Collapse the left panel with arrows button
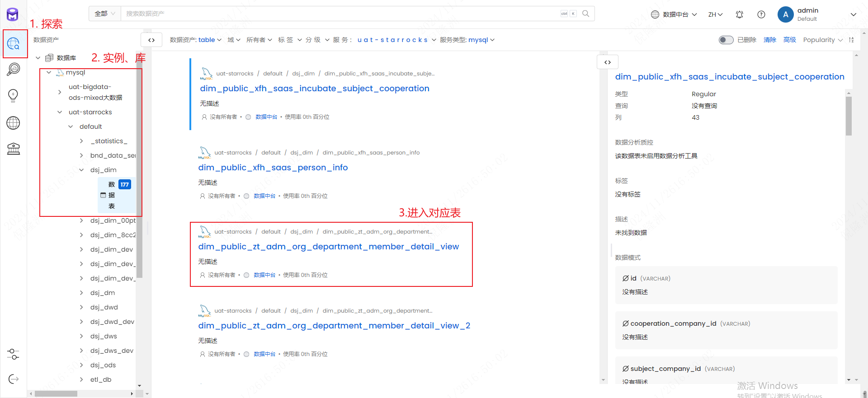868x398 pixels. pyautogui.click(x=151, y=40)
